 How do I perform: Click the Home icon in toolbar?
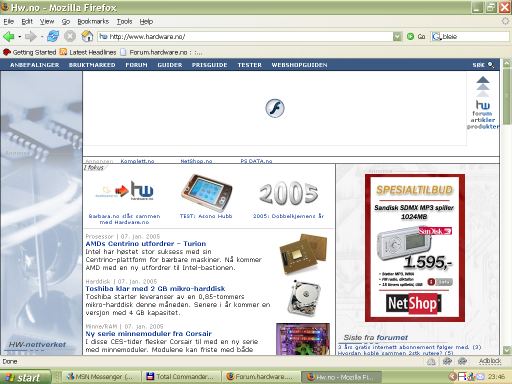tap(87, 36)
